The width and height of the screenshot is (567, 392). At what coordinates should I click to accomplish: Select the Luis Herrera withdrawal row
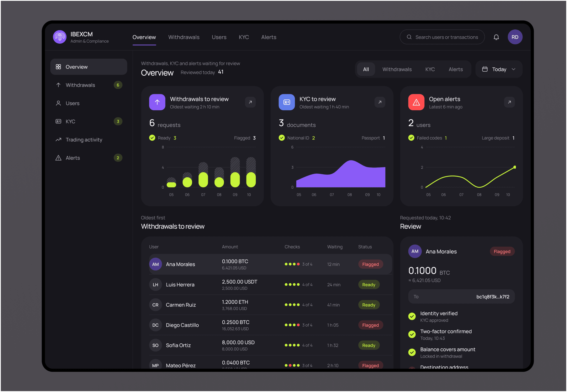(x=270, y=285)
